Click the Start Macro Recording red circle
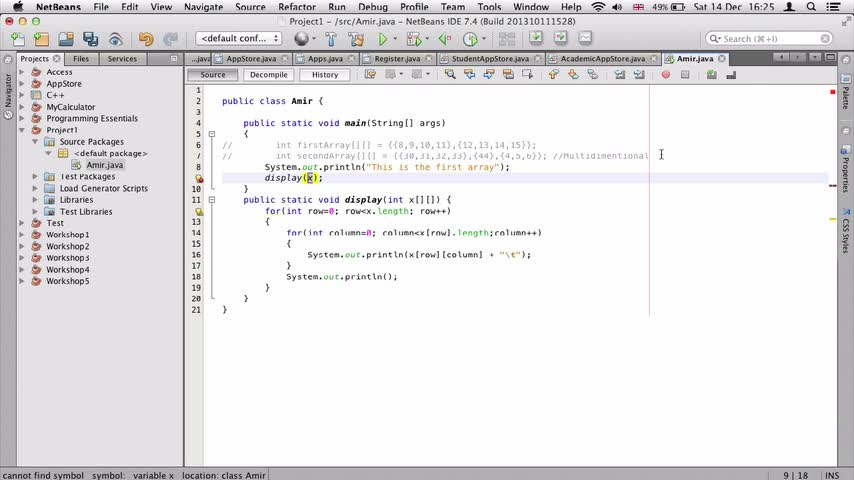Viewport: 854px width, 480px height. point(666,75)
